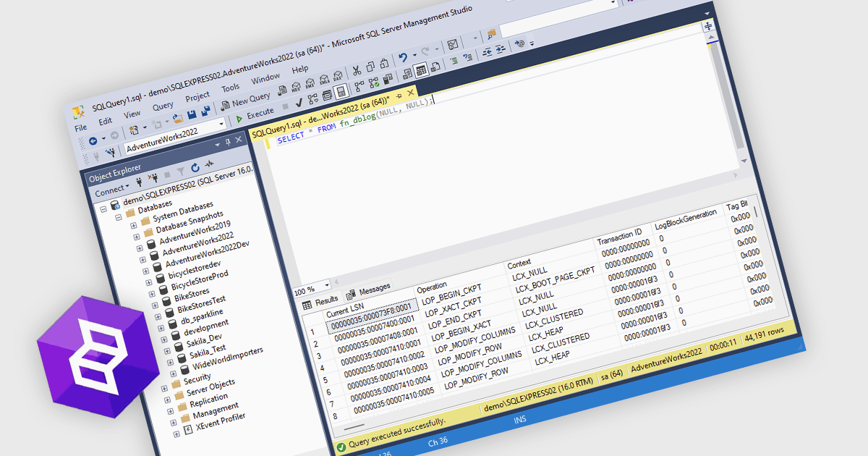Close the SQLQuery1.sql tab
Image resolution: width=868 pixels, height=456 pixels.
pyautogui.click(x=411, y=93)
